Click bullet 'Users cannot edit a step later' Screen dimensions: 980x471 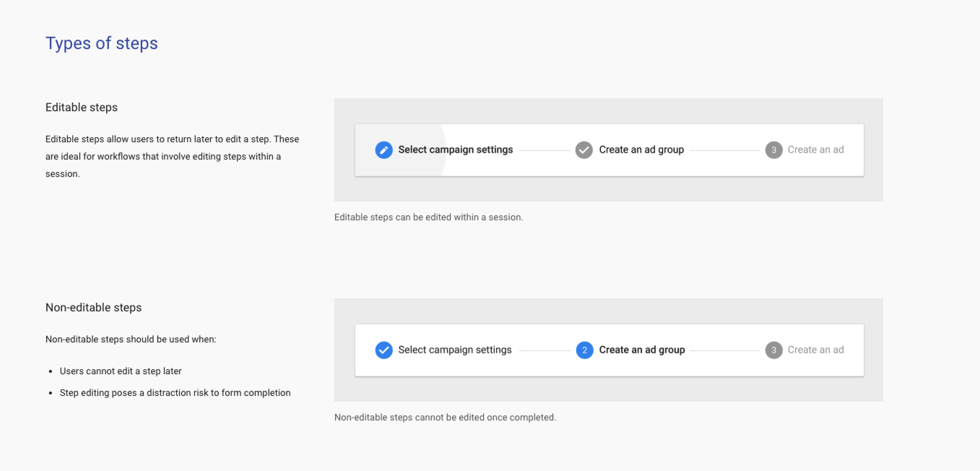click(120, 371)
